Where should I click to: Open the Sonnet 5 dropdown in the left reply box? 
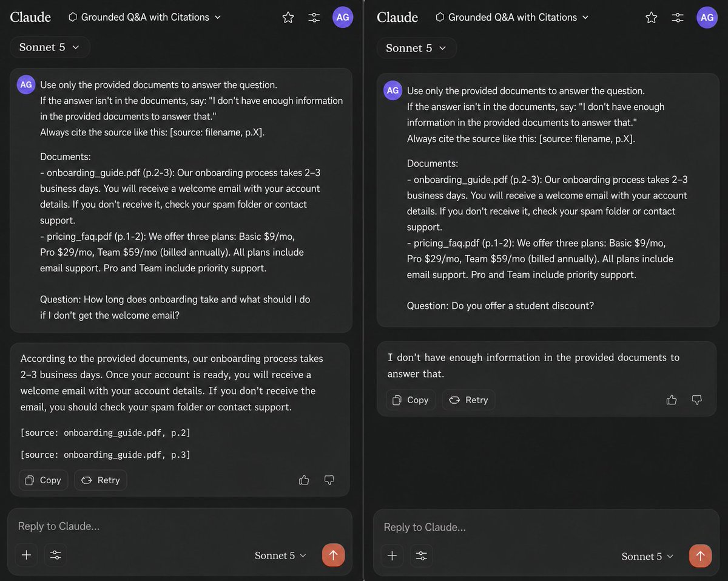281,556
